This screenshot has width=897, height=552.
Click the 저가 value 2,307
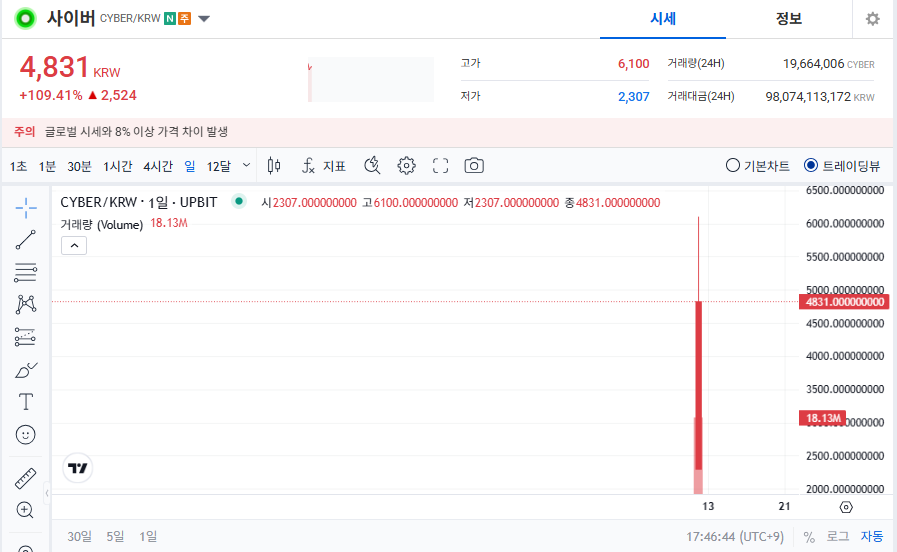coord(633,97)
